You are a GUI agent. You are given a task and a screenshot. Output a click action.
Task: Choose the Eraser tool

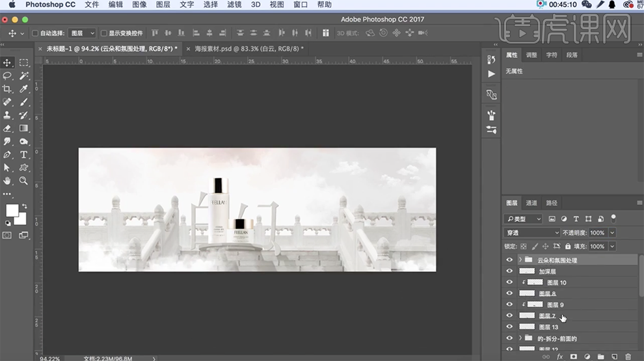coord(7,128)
